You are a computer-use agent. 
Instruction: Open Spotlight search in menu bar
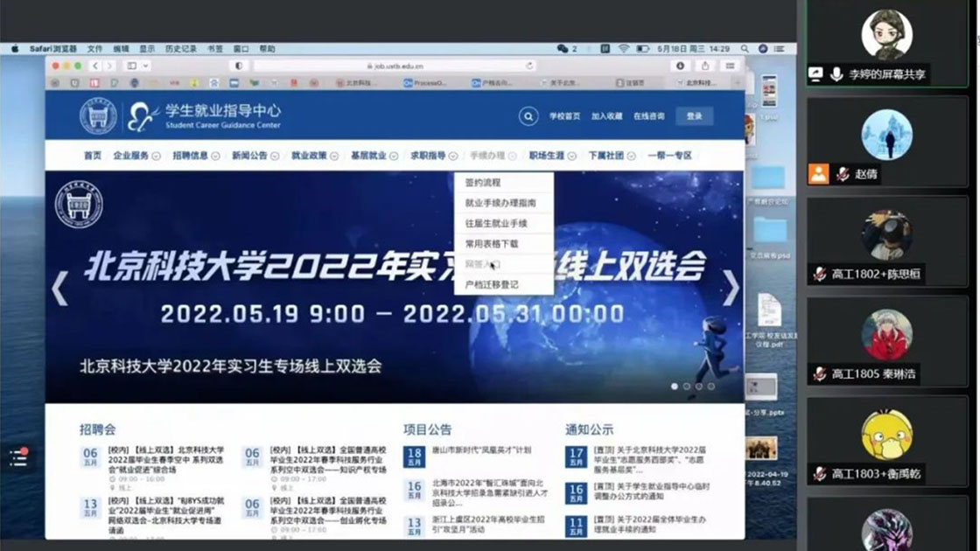[745, 49]
